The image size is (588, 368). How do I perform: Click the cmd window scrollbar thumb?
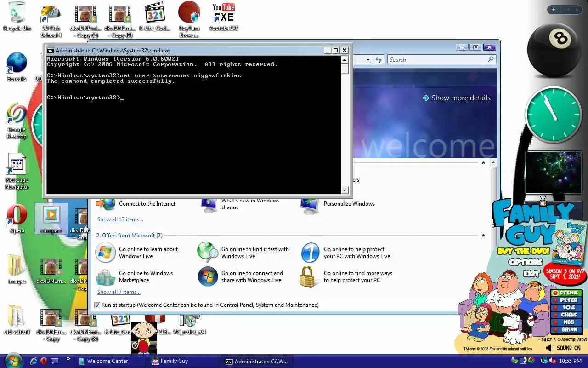(345, 69)
